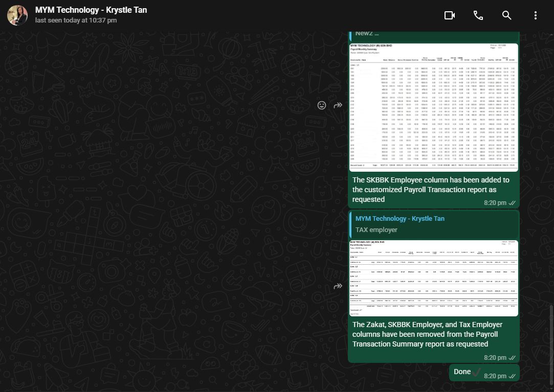
Task: Click the text 'The Zakat, SKBBK Employer, and Tax Employer'
Action: (x=427, y=325)
